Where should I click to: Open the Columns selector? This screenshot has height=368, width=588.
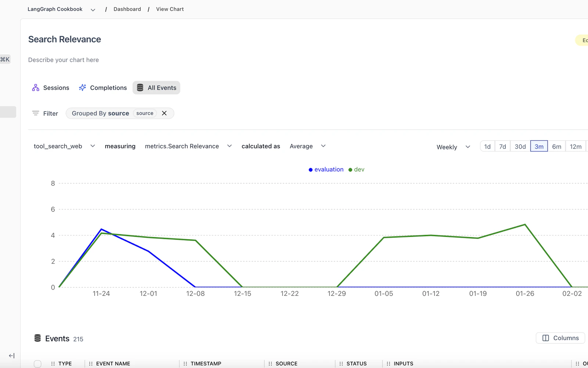coord(560,338)
